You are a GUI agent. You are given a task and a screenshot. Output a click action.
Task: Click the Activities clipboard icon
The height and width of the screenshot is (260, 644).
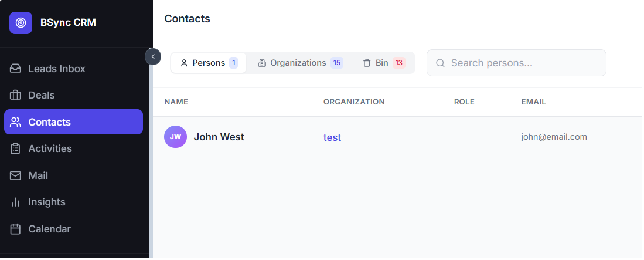15,149
